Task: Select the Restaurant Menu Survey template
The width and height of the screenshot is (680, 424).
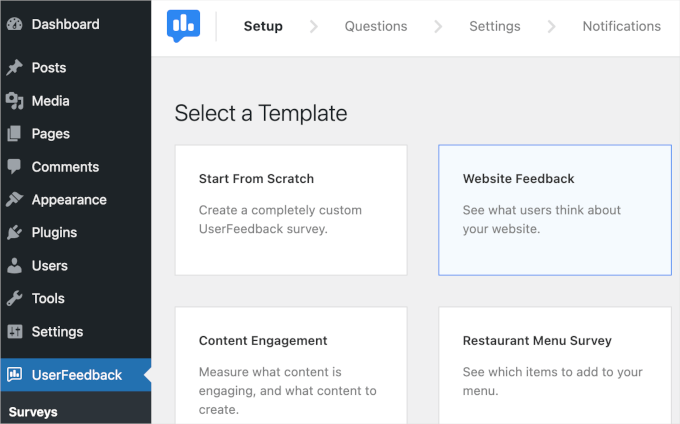Action: [555, 365]
